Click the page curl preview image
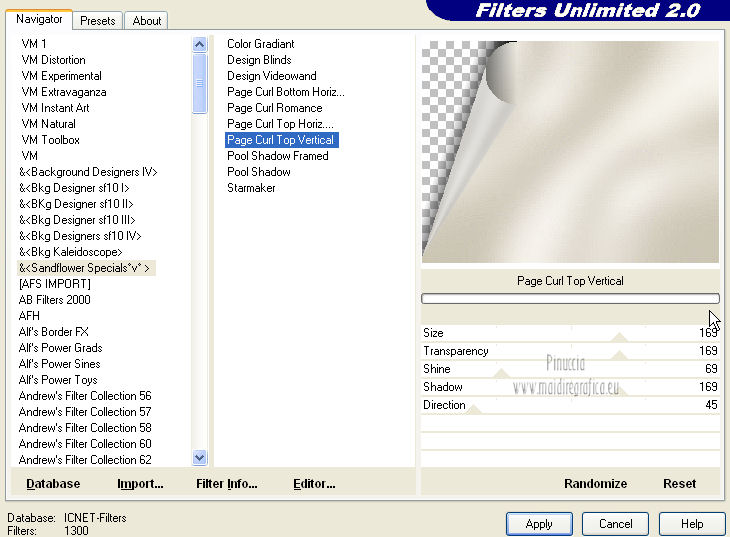The image size is (730, 537). tap(570, 152)
